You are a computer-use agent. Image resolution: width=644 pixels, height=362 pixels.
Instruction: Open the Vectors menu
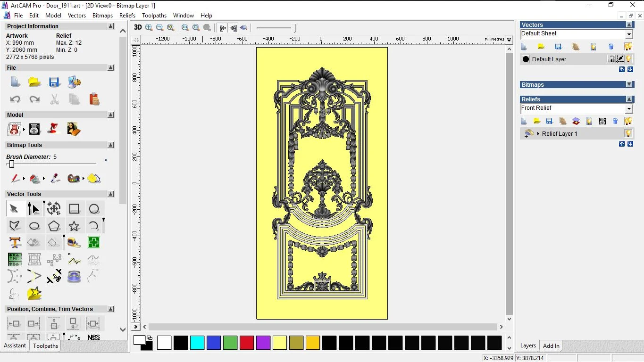(x=77, y=15)
